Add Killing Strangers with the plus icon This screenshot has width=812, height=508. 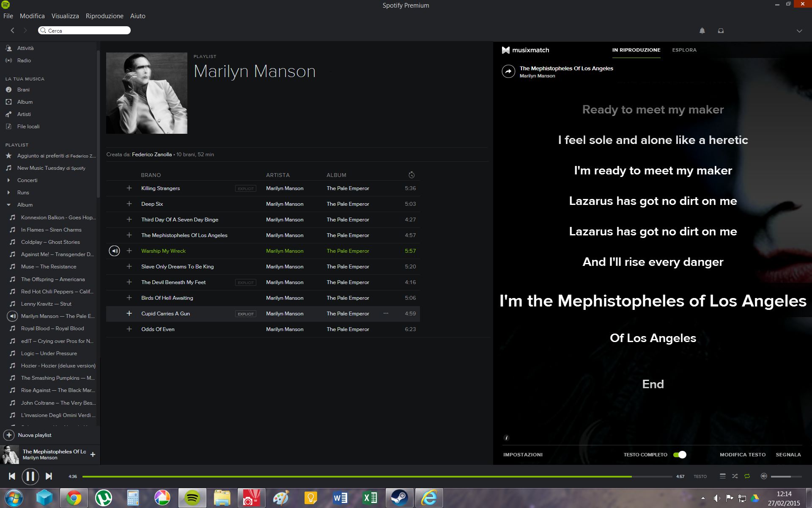129,188
